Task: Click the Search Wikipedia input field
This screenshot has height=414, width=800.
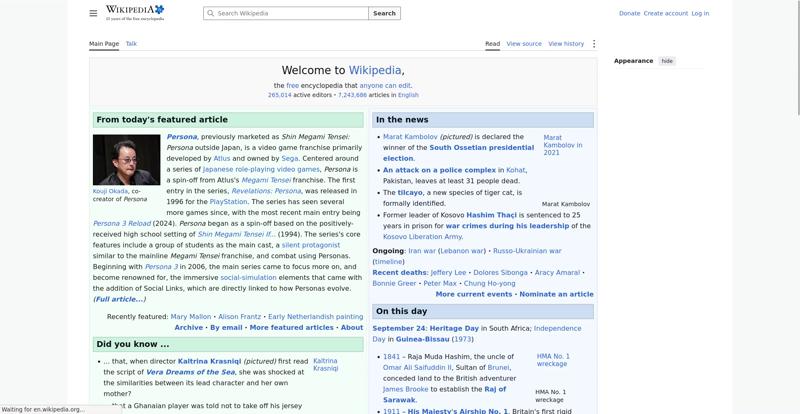Action: coord(286,13)
